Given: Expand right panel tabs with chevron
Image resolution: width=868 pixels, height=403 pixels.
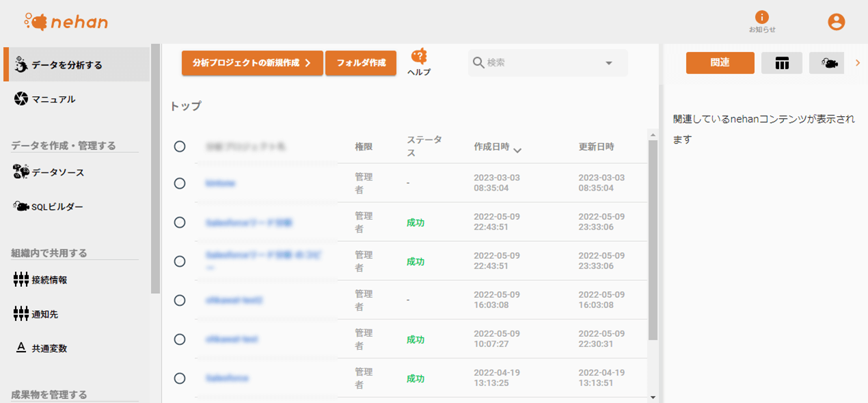Looking at the screenshot, I should click(x=858, y=63).
